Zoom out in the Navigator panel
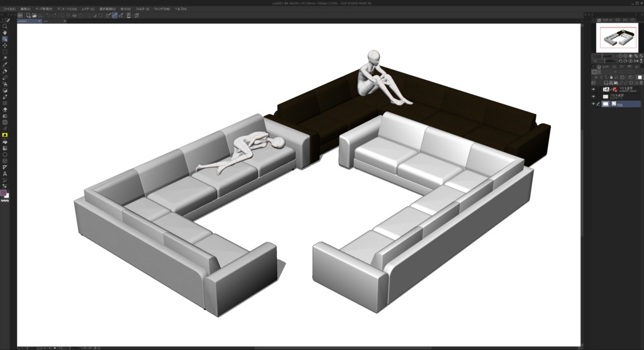644x350 pixels. point(621,56)
